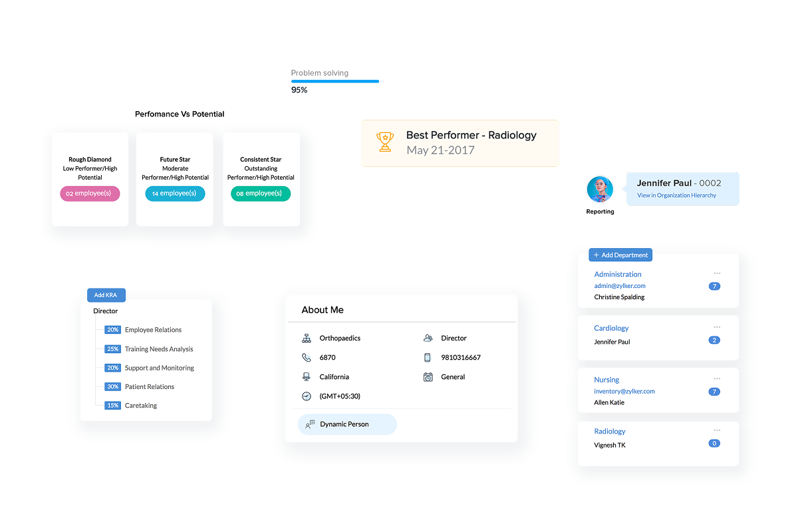The image size is (798, 532).
Task: Open the Nursing department link
Action: [606, 380]
